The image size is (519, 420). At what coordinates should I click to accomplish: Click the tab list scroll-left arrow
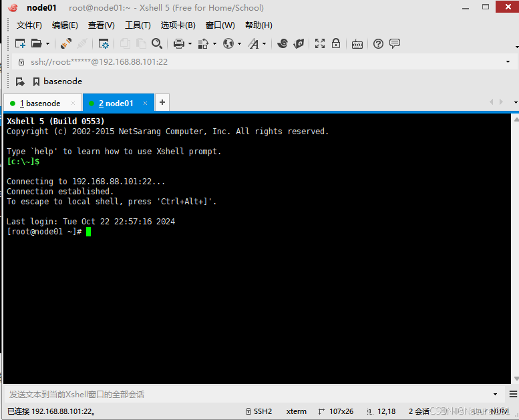coord(491,102)
